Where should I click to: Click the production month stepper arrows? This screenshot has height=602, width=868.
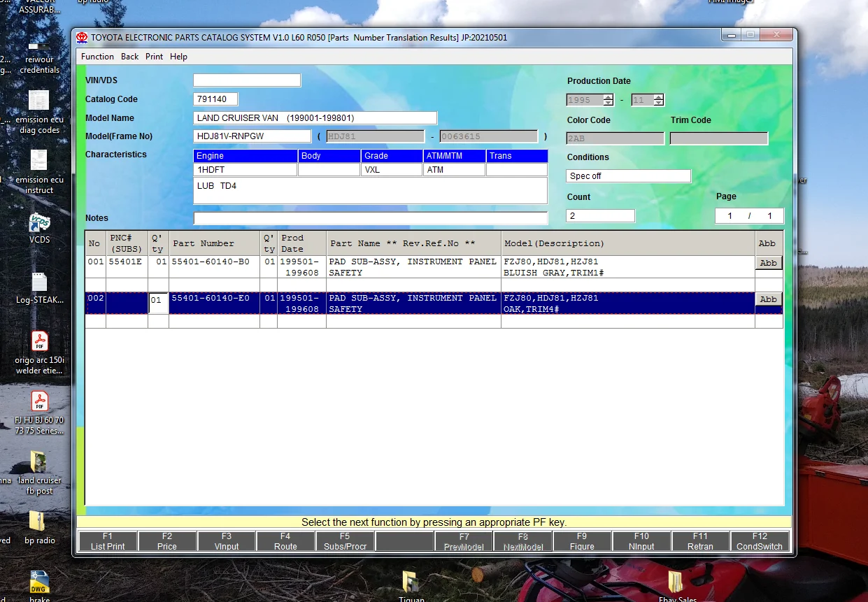coord(658,100)
